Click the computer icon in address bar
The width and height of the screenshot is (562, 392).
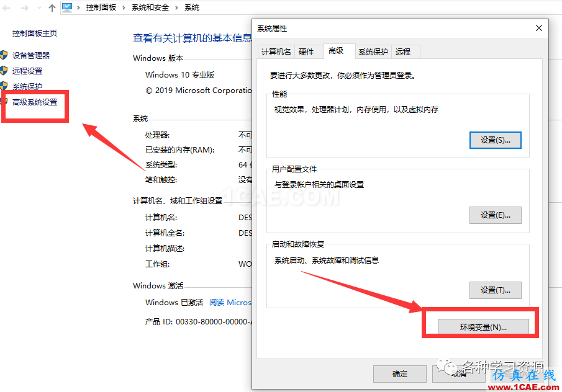67,7
